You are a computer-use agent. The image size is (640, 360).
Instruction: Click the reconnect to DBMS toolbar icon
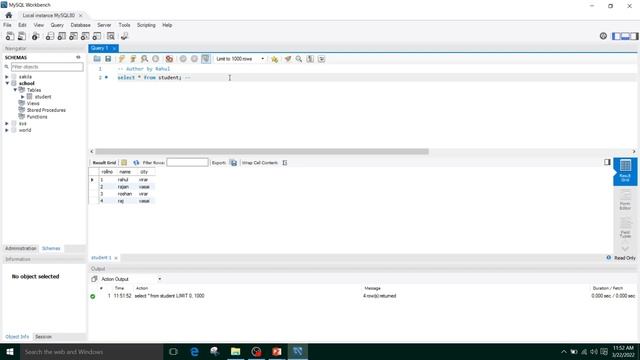pos(124,36)
